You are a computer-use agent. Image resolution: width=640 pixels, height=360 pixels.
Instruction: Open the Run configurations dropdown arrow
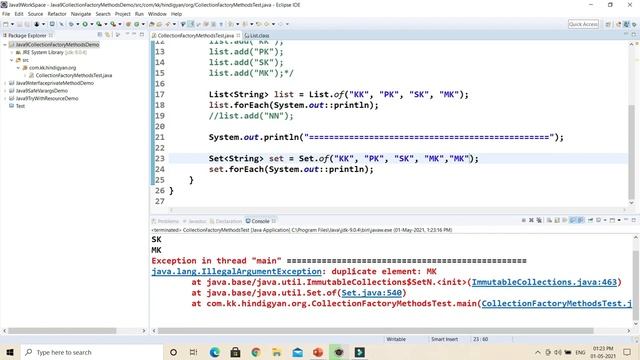pyautogui.click(x=91, y=24)
